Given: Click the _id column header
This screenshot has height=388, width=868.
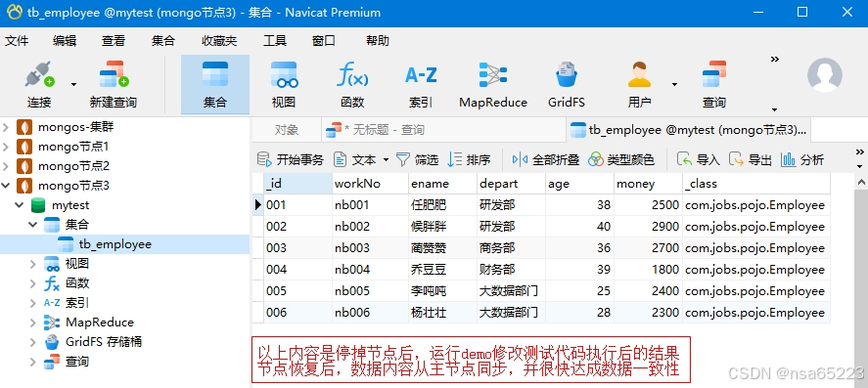Looking at the screenshot, I should (297, 184).
